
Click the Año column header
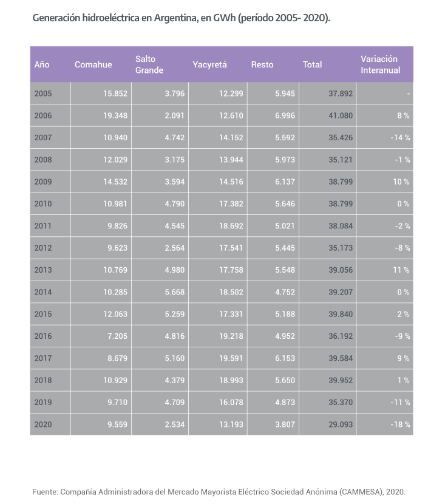(x=42, y=65)
